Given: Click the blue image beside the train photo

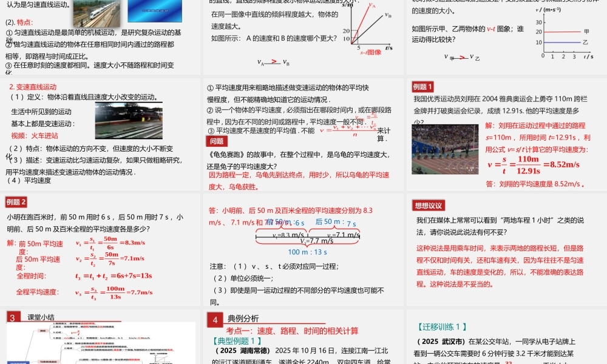Looking at the screenshot, I should coord(155,11).
